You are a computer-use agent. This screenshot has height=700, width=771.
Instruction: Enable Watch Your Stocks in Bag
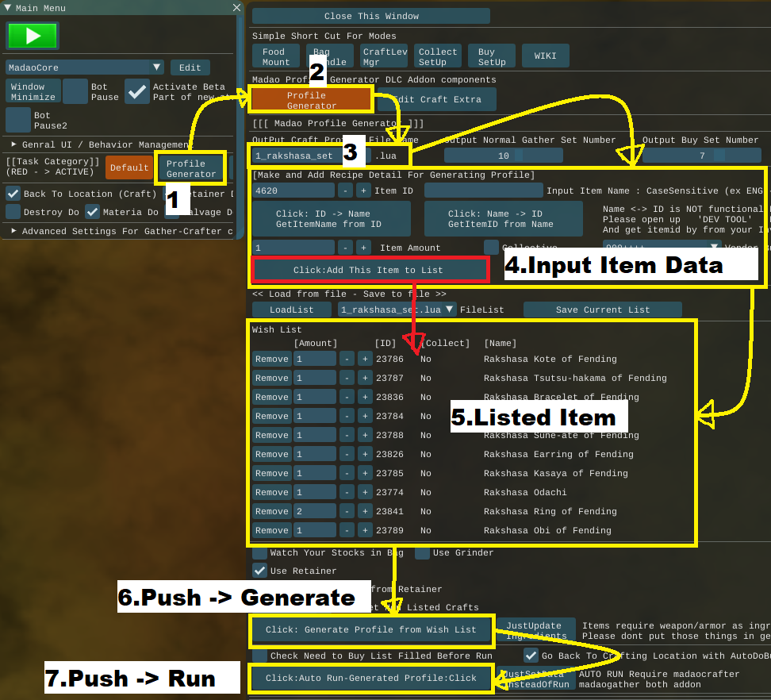259,552
